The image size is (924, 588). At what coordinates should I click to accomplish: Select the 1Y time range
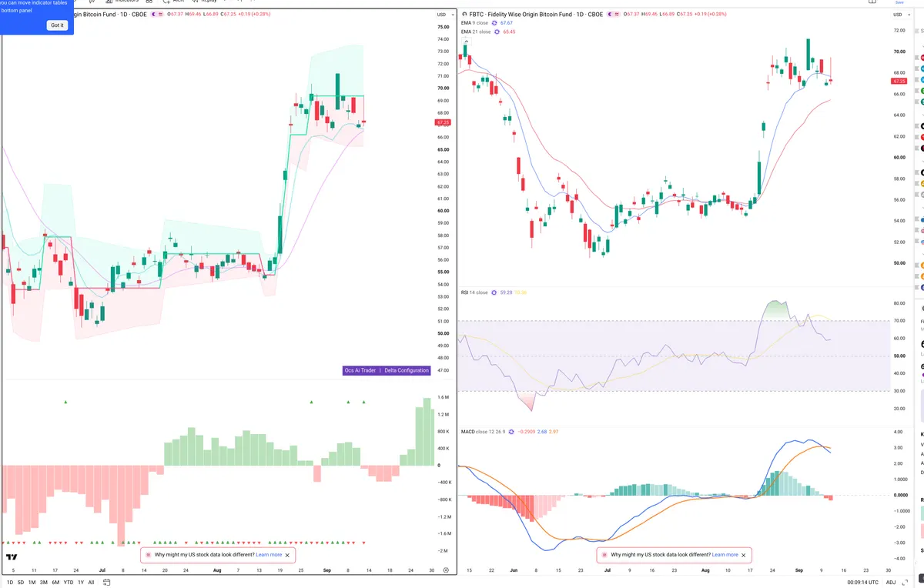[x=81, y=583]
